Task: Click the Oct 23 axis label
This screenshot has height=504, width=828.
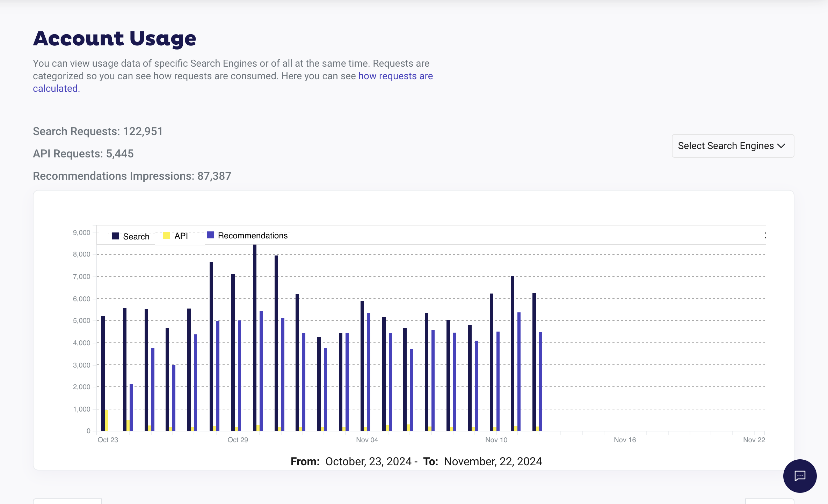Action: [x=108, y=440]
